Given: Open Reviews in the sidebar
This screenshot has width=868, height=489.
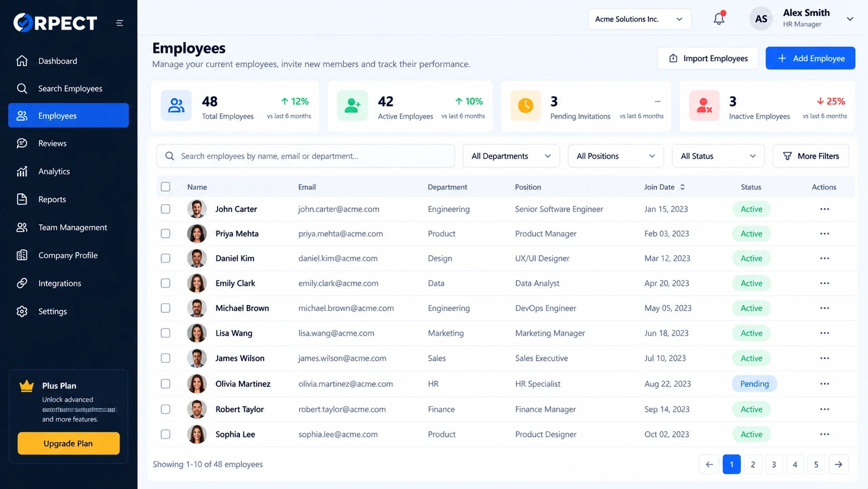Looking at the screenshot, I should coord(69,143).
